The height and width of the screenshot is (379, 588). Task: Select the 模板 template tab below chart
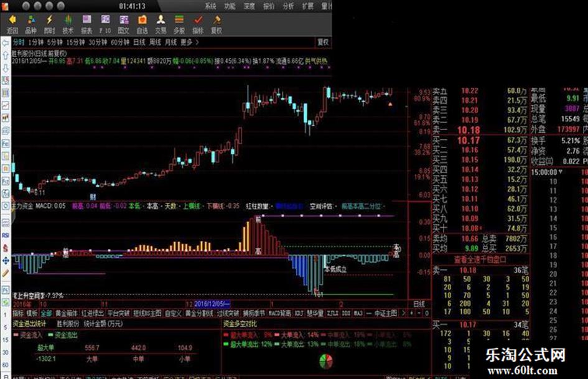point(32,313)
